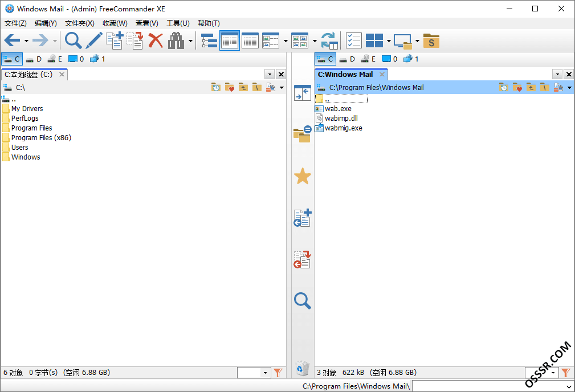This screenshot has height=392, width=575.
Task: Click the four-tile layout icon
Action: [x=374, y=40]
